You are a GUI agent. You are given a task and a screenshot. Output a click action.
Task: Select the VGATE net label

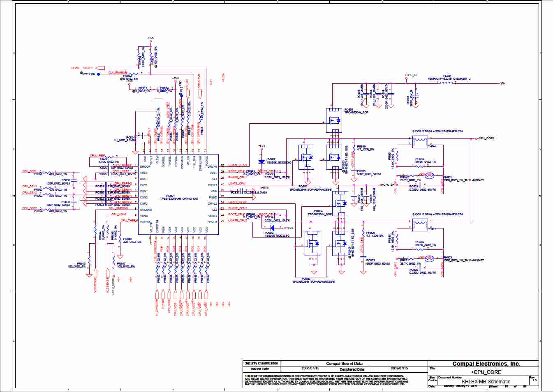(x=88, y=68)
